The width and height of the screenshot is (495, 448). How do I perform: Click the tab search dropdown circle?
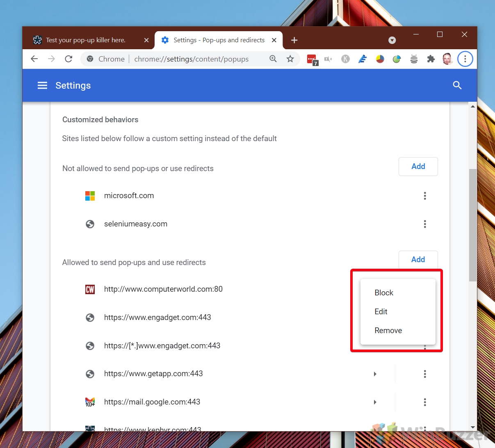coord(392,40)
